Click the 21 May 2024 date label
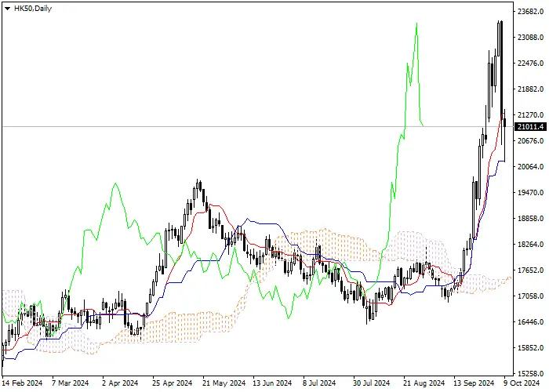 (223, 383)
